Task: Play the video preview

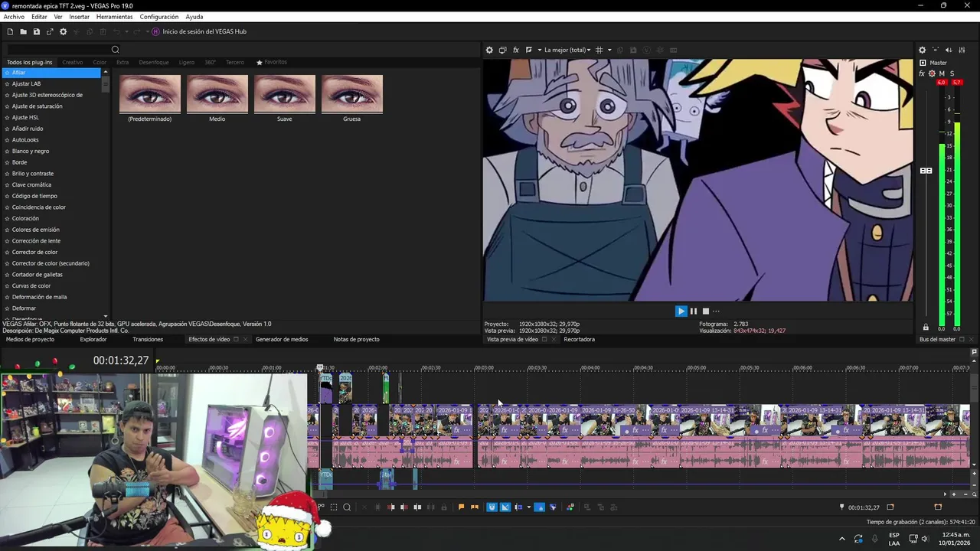Action: coord(681,311)
